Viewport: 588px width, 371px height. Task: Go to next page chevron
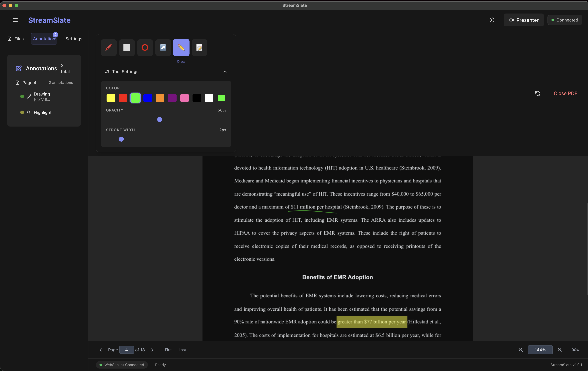click(x=152, y=350)
